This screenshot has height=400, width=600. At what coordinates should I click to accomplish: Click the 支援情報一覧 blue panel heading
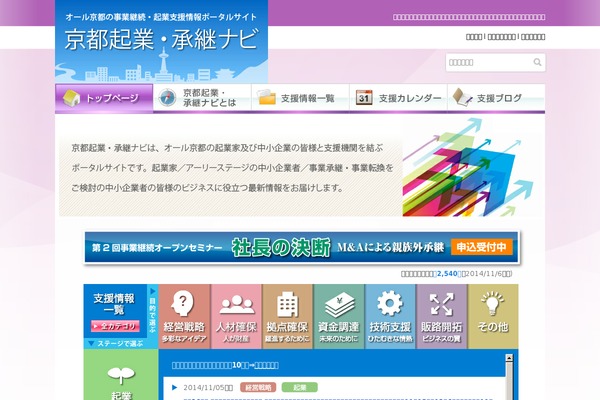[114, 304]
